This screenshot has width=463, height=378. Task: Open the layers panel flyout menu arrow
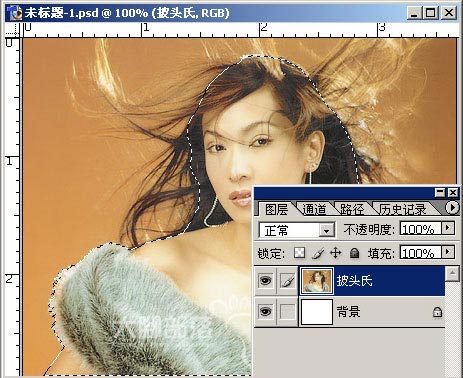pyautogui.click(x=452, y=208)
